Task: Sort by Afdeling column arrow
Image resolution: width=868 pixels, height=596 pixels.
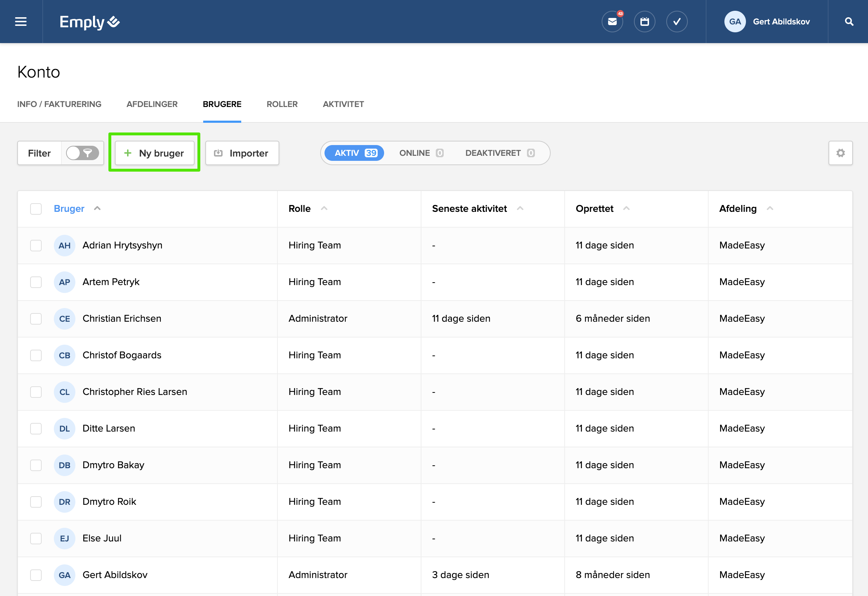Action: coord(769,209)
